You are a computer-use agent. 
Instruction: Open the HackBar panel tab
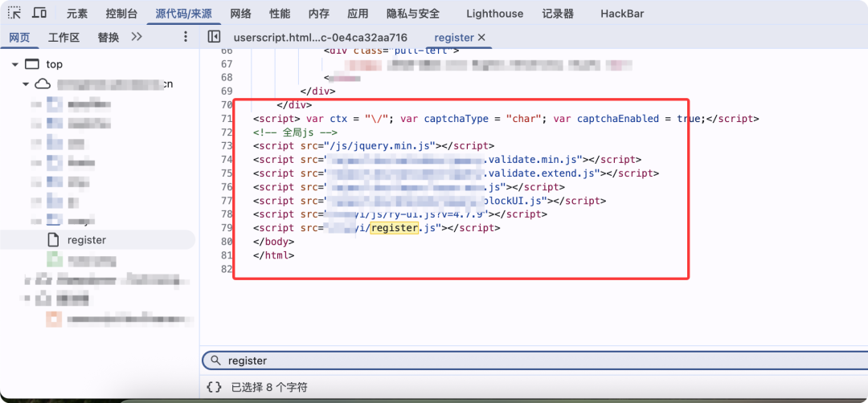point(622,14)
